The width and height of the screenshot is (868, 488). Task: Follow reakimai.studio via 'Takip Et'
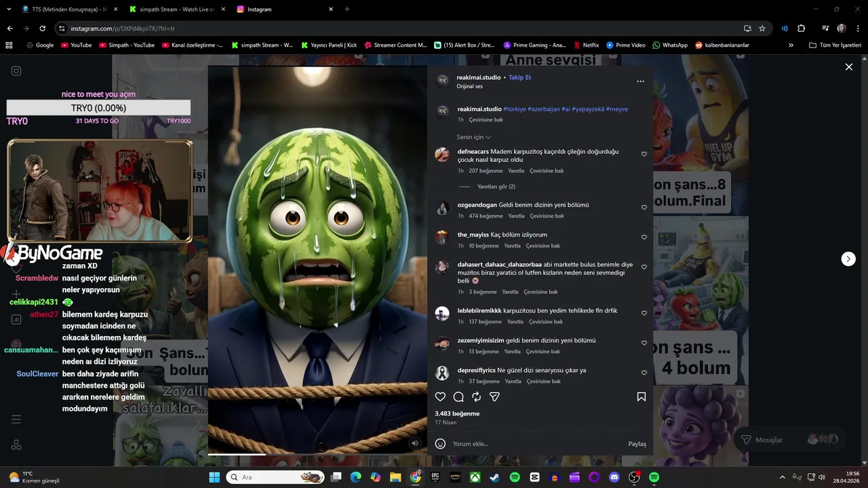tap(519, 77)
